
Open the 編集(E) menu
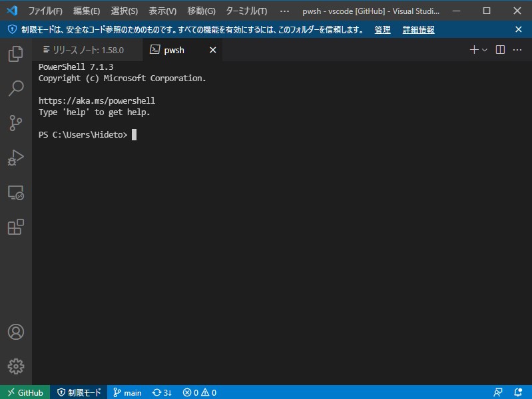87,11
